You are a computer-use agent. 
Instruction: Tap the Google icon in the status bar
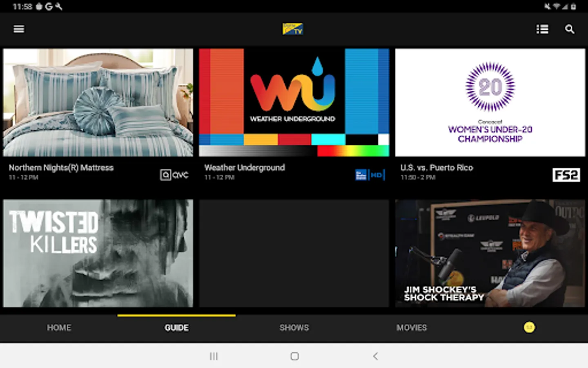tap(49, 7)
